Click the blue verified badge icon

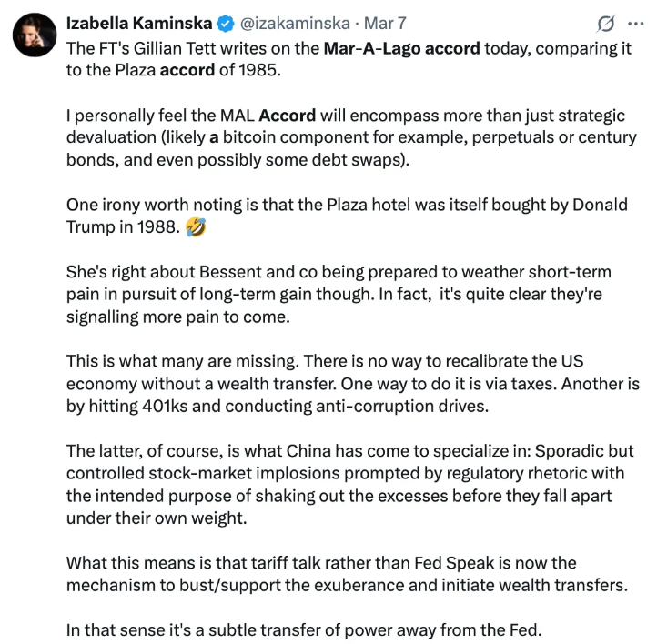tap(226, 24)
